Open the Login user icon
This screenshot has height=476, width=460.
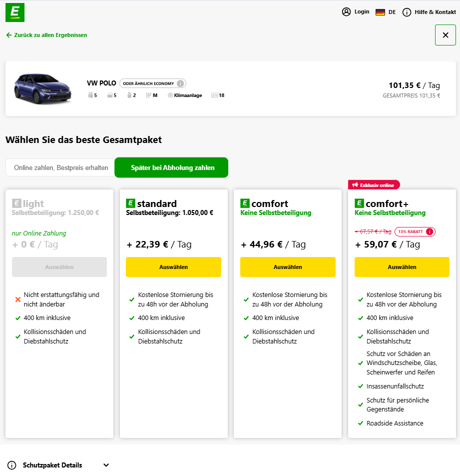pos(346,12)
